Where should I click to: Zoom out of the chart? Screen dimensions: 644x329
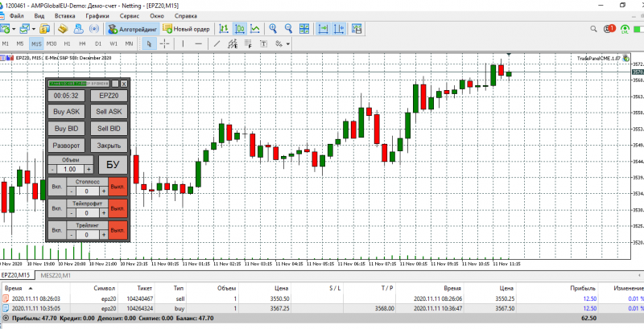click(288, 29)
